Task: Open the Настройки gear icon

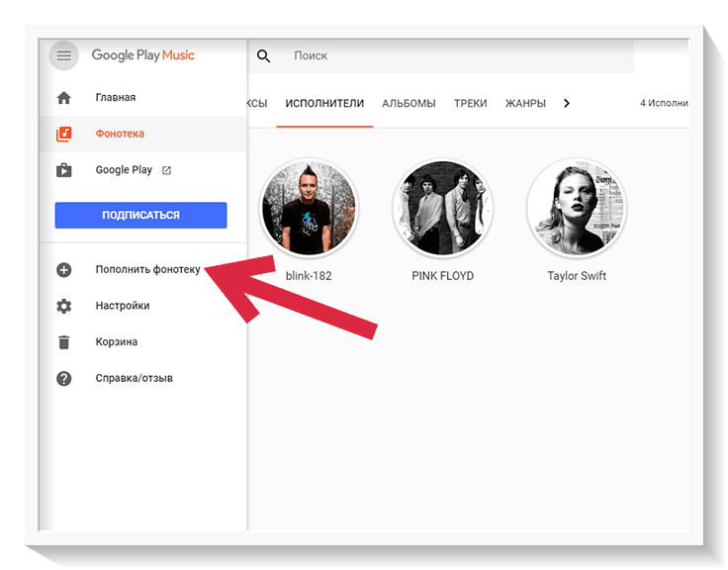Action: 64,306
